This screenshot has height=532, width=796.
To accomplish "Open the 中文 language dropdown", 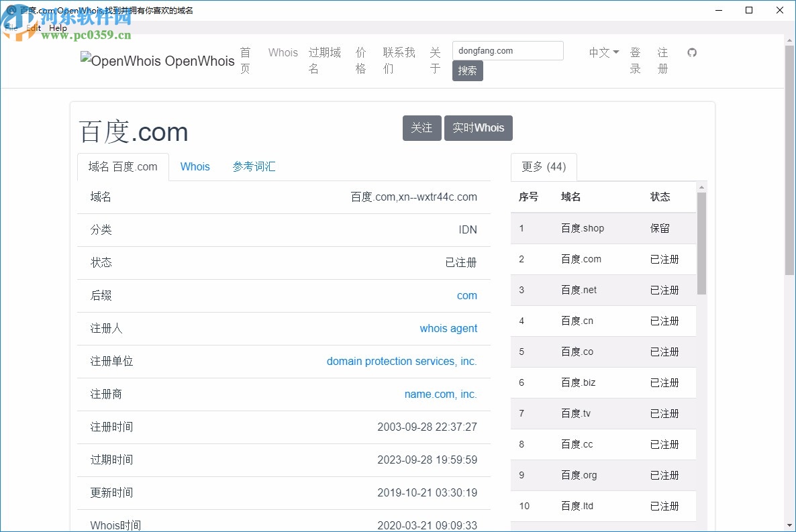I will click(602, 52).
